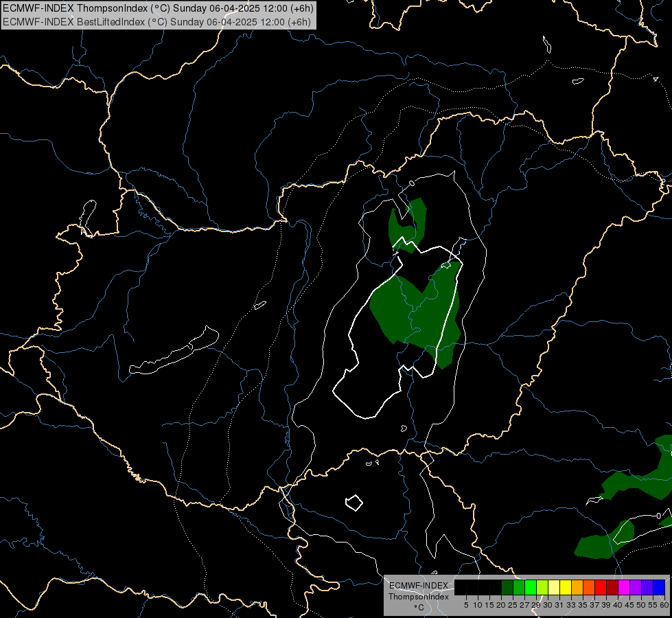Click the legend value label 5
The height and width of the screenshot is (618, 672).
[466, 605]
